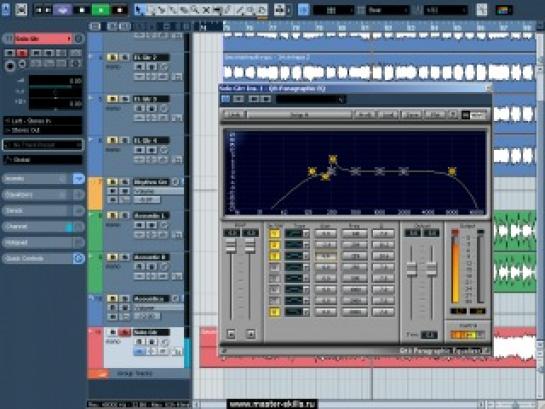Viewport: 545px width, 409px height.
Task: Click the A->B copy button in Q8 toolbar
Action: tap(365, 115)
